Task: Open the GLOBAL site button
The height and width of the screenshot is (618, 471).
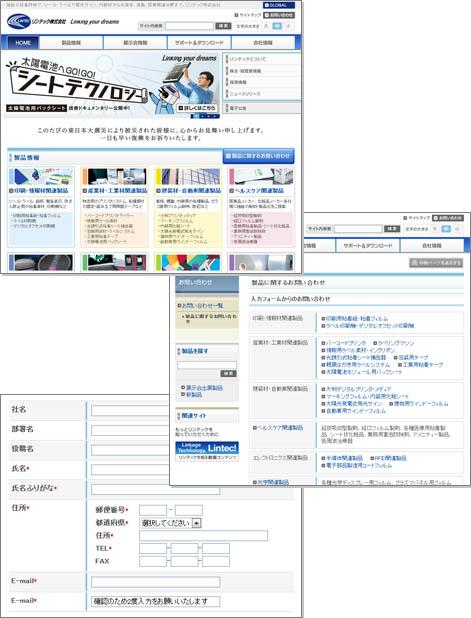Action: pyautogui.click(x=279, y=5)
